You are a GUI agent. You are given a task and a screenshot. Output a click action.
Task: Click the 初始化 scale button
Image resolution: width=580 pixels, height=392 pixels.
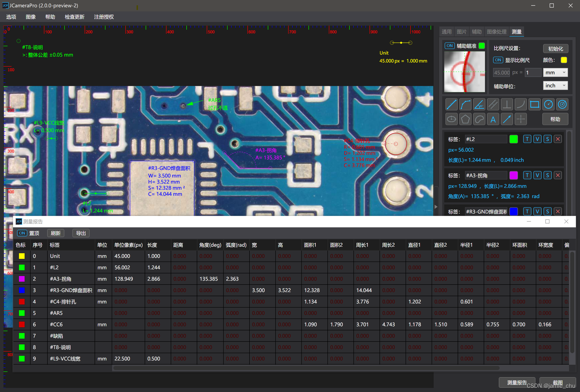click(555, 49)
